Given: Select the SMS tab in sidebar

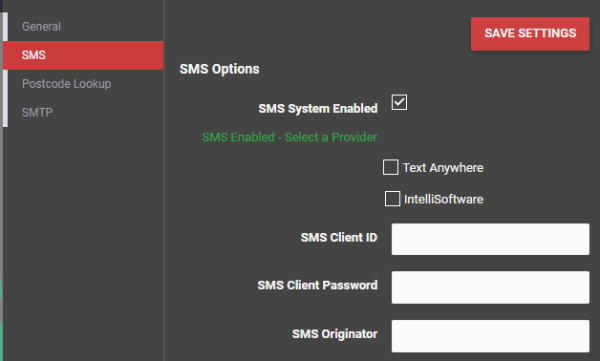Looking at the screenshot, I should click(83, 55).
